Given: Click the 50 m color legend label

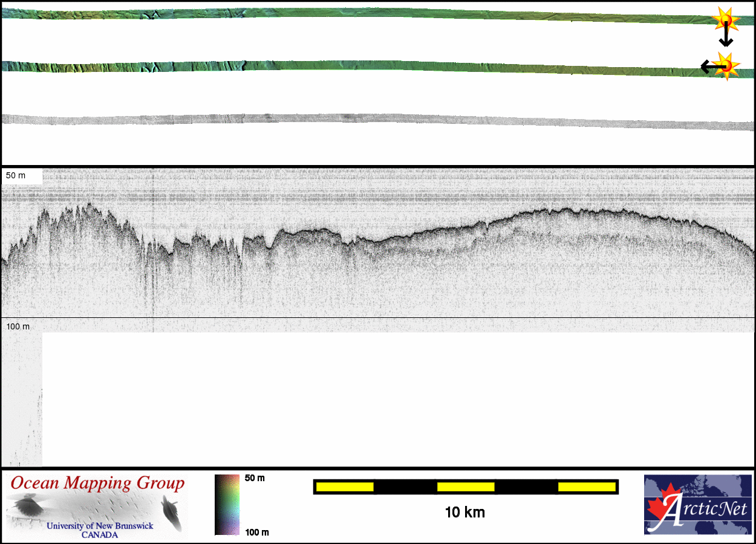Looking at the screenshot, I should pyautogui.click(x=255, y=478).
